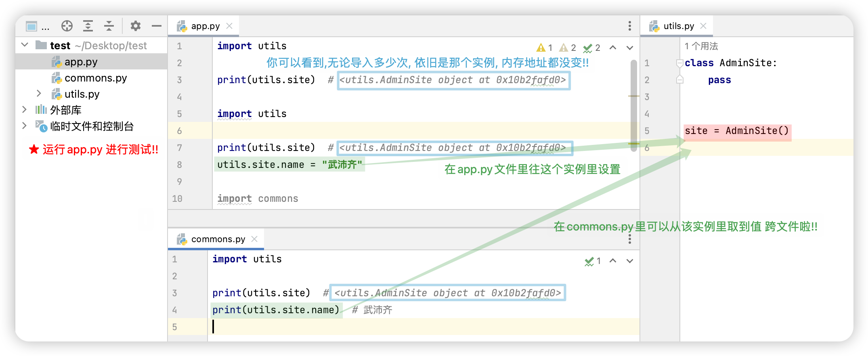Go to previous highlighted error in app.py
This screenshot has height=356, width=868.
point(613,48)
